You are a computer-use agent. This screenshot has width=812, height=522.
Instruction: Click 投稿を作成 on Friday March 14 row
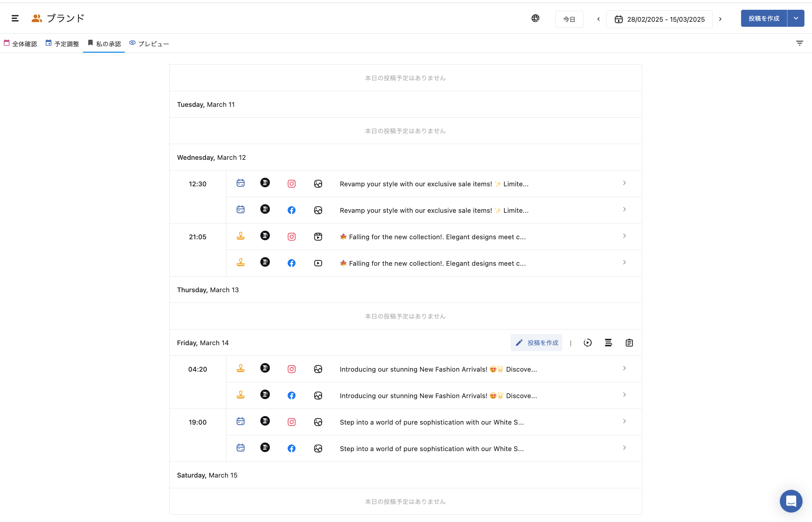(536, 343)
